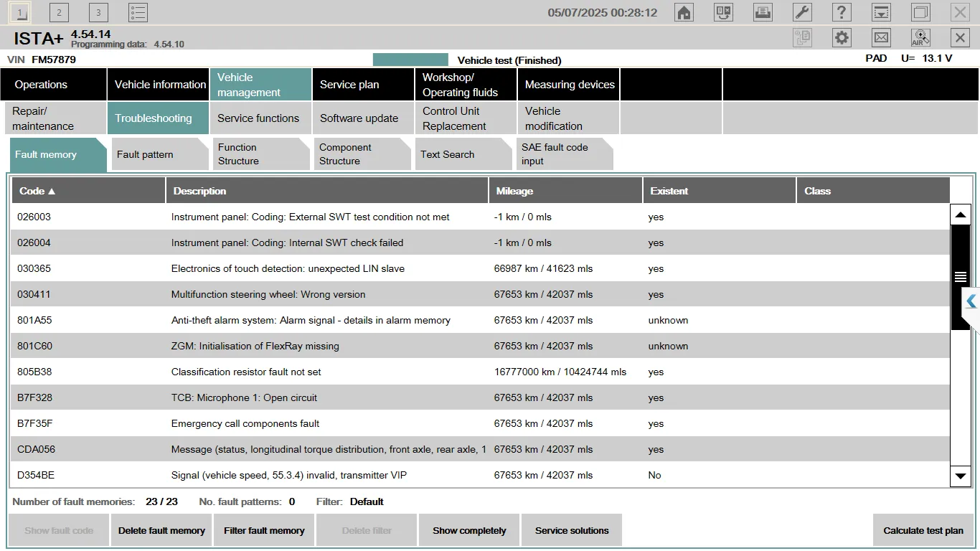Switch to session 1 in top bar
Screen dimensions: 980x551
20,12
